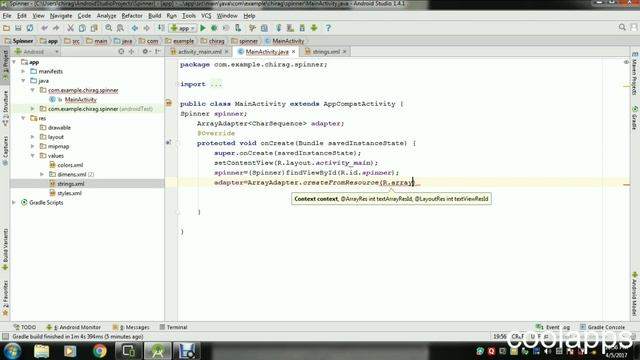The height and width of the screenshot is (360, 640).
Task: Click the Redo arrow icon
Action: coord(56,28)
